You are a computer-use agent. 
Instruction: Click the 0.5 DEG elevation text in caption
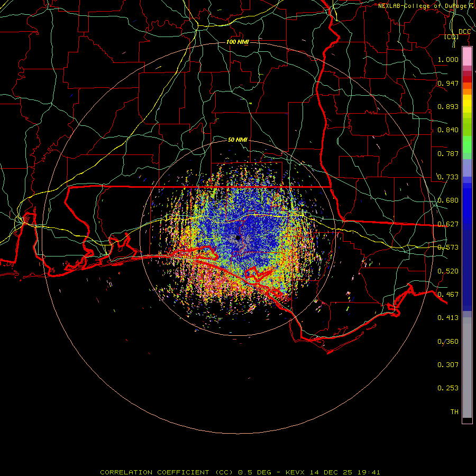[255, 472]
